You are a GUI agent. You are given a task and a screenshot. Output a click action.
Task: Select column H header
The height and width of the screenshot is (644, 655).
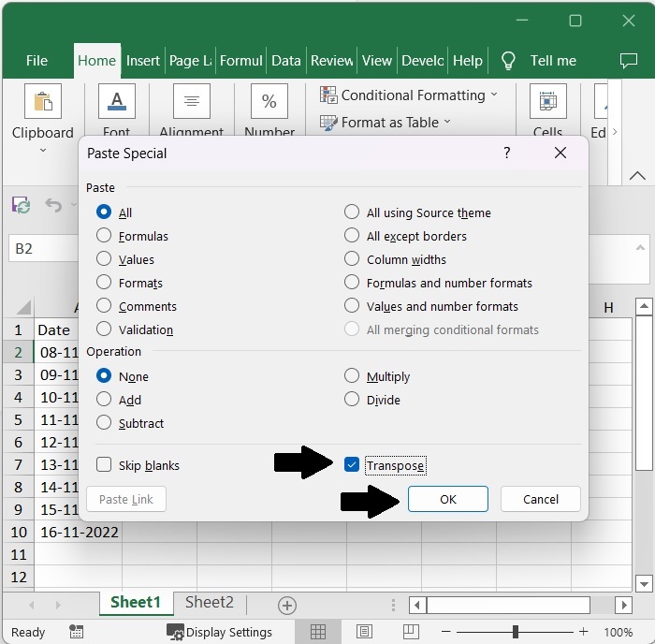(608, 308)
